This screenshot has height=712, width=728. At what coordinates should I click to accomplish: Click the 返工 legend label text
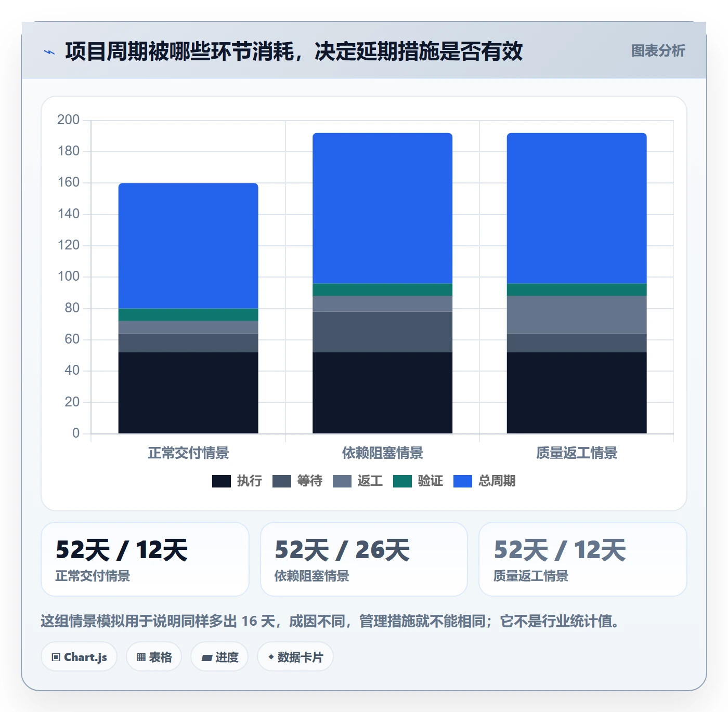pos(370,481)
